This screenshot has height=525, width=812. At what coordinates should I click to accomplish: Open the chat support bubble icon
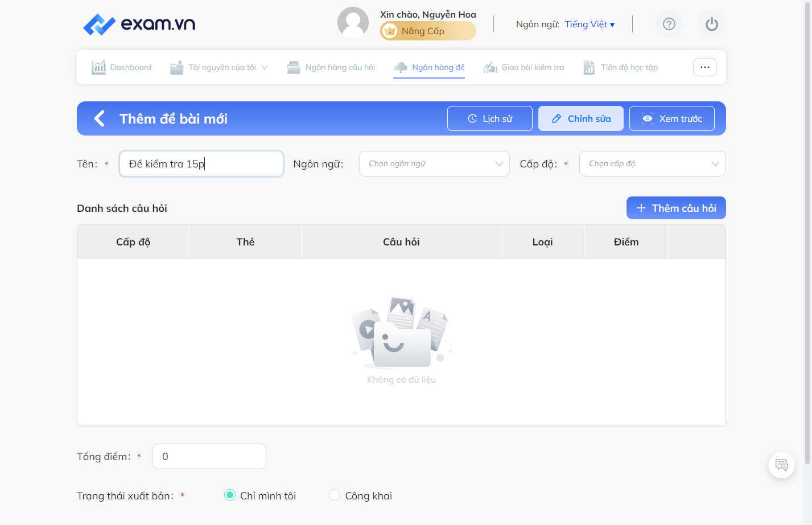click(x=782, y=465)
